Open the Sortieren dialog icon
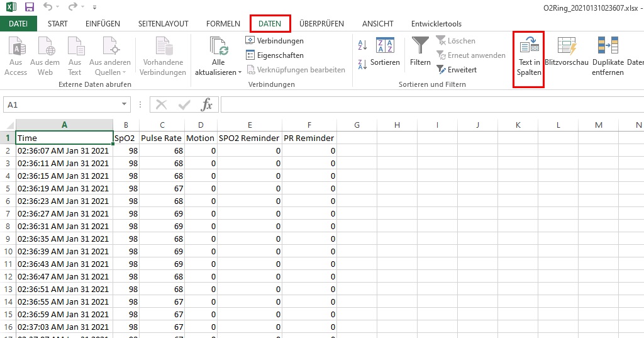644x338 pixels. [x=385, y=47]
